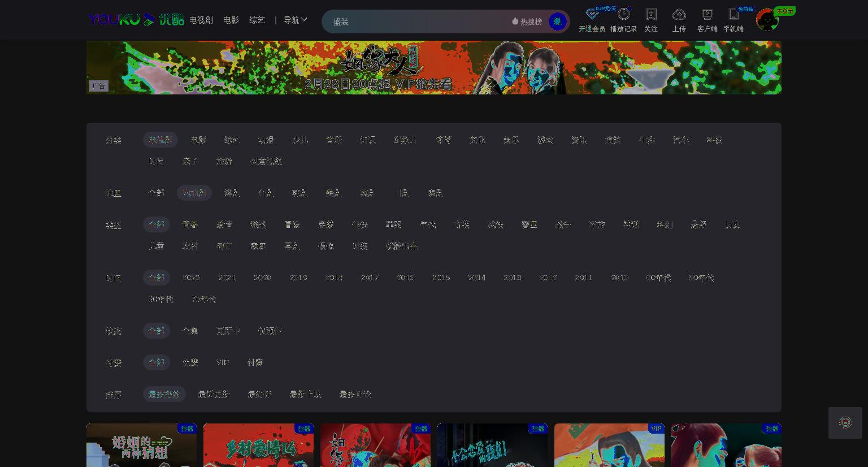Click the 免前贴 promo badge
This screenshot has height=467, width=868.
click(745, 9)
